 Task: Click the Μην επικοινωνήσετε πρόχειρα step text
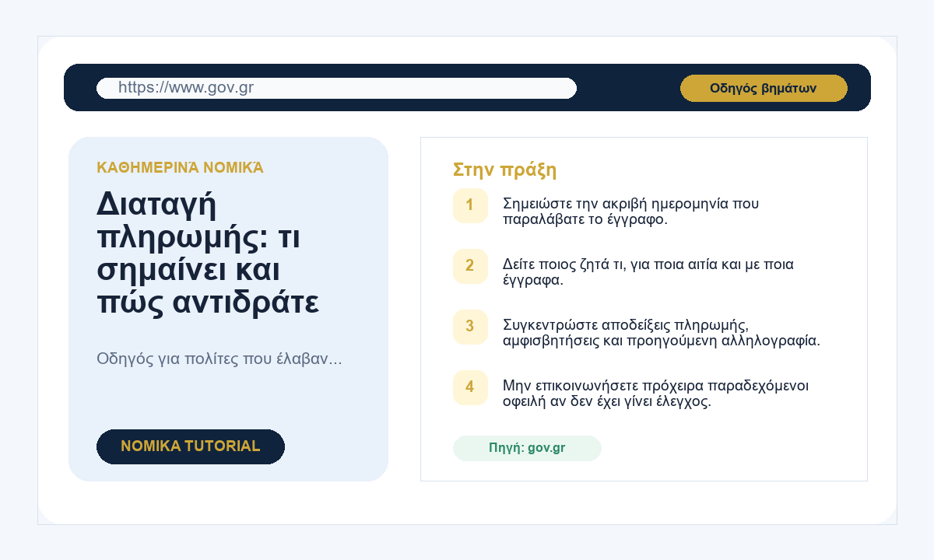pyautogui.click(x=656, y=394)
